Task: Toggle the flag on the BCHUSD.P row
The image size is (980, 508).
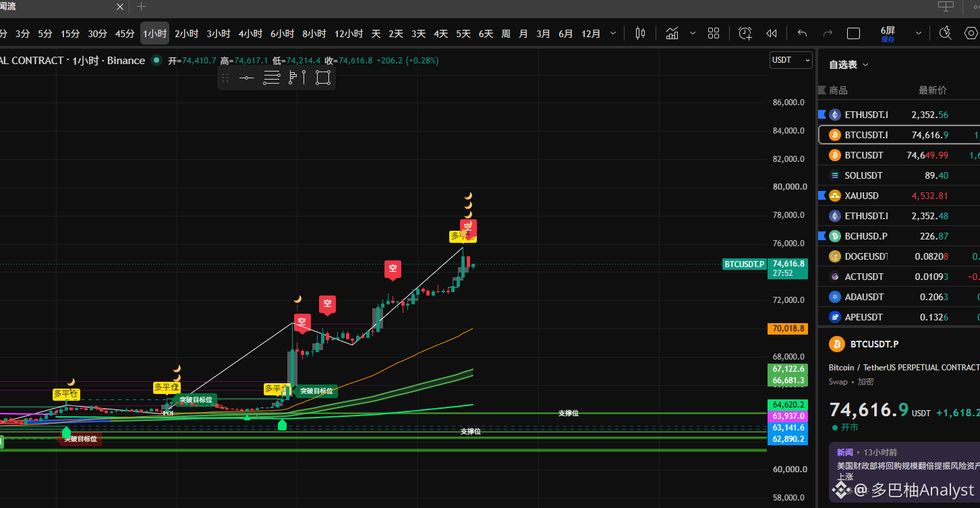Action: [x=822, y=236]
